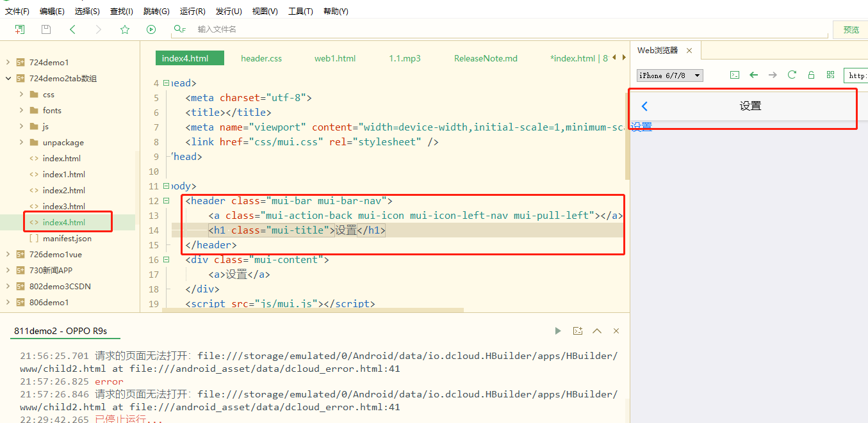Viewport: 868px width, 423px height.
Task: Expand the css folder
Action: coord(21,94)
